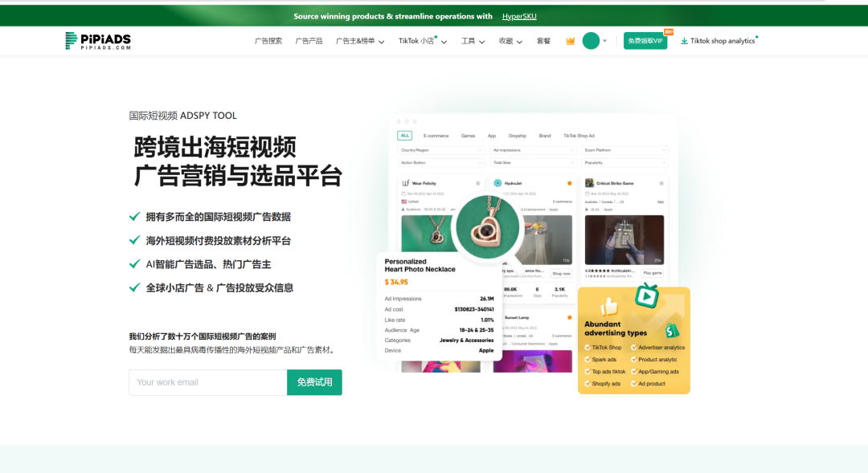Click the work email input field
This screenshot has height=473, width=868.
click(x=207, y=382)
